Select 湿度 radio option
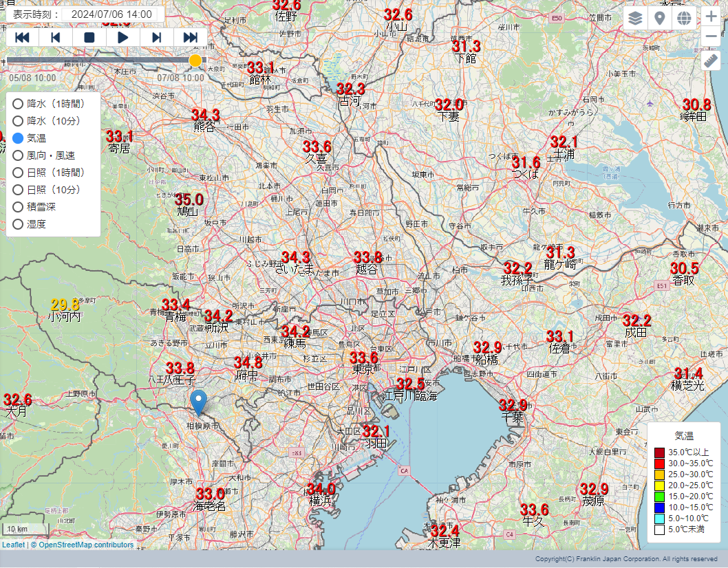 pyautogui.click(x=19, y=224)
